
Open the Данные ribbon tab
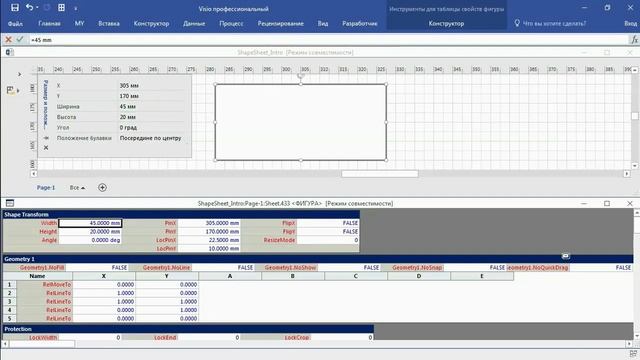194,24
